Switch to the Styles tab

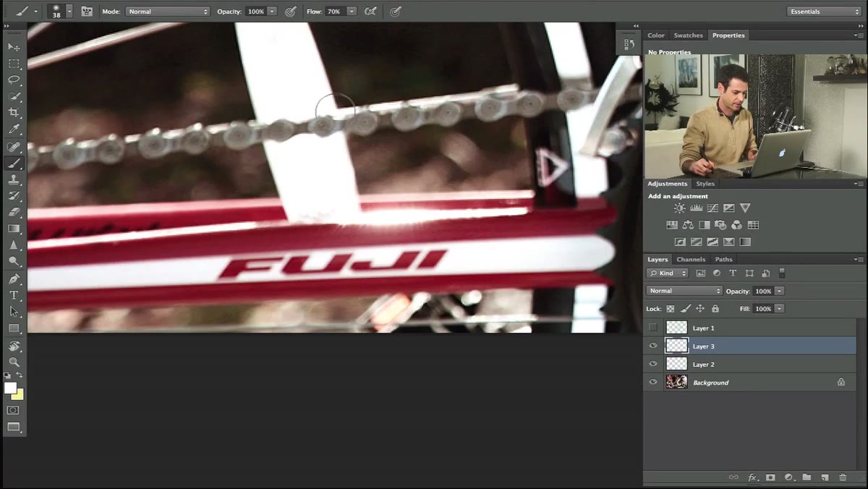[705, 184]
